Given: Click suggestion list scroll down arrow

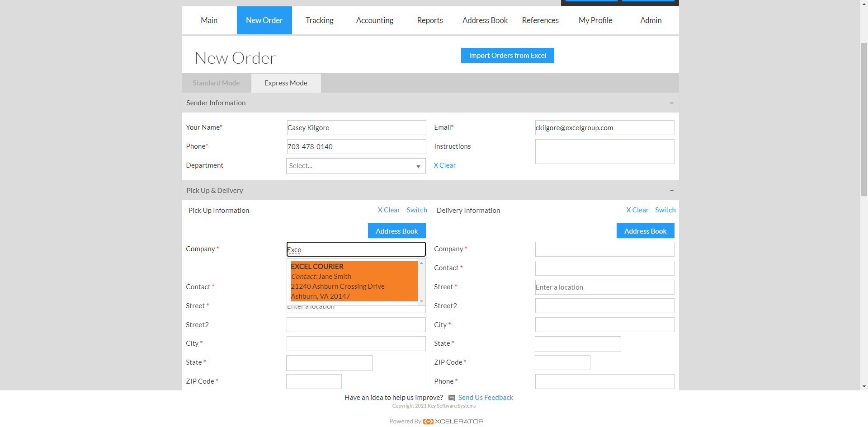Looking at the screenshot, I should [422, 301].
